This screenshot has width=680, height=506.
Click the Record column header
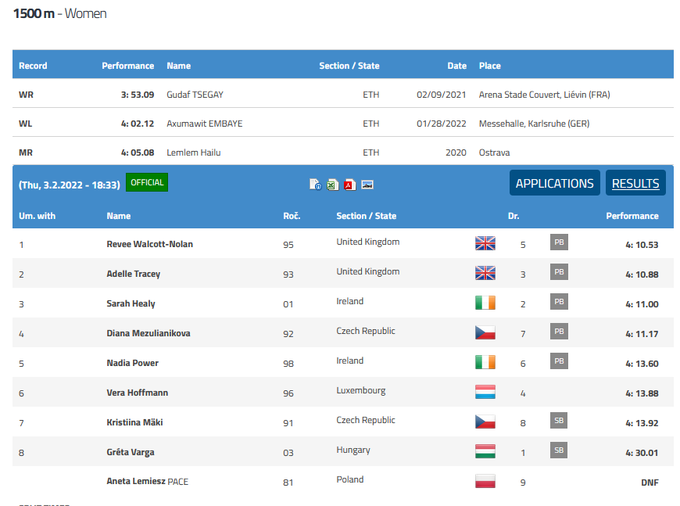coord(33,66)
